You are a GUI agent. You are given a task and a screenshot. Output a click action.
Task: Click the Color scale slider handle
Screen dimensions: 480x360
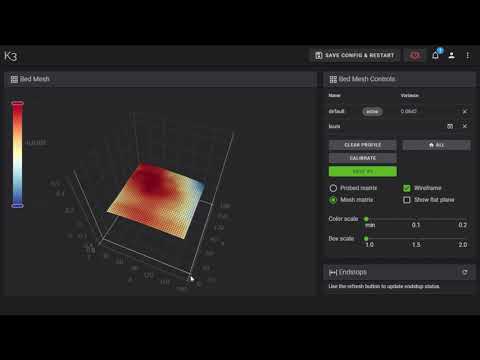tap(366, 219)
